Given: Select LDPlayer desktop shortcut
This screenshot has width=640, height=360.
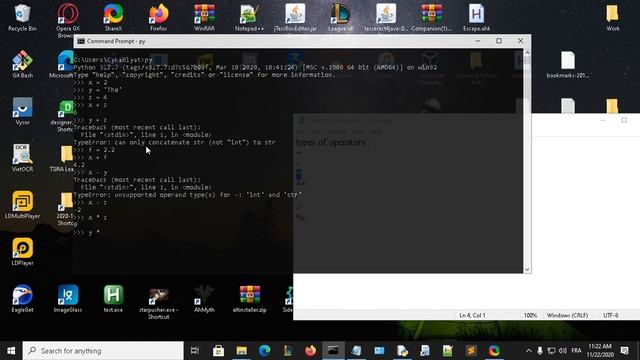Looking at the screenshot, I should tap(22, 252).
